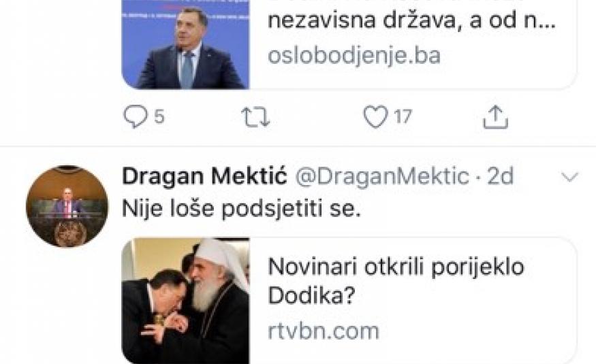Click the oslobodjenje.ba domain label
This screenshot has width=596, height=364.
[354, 55]
